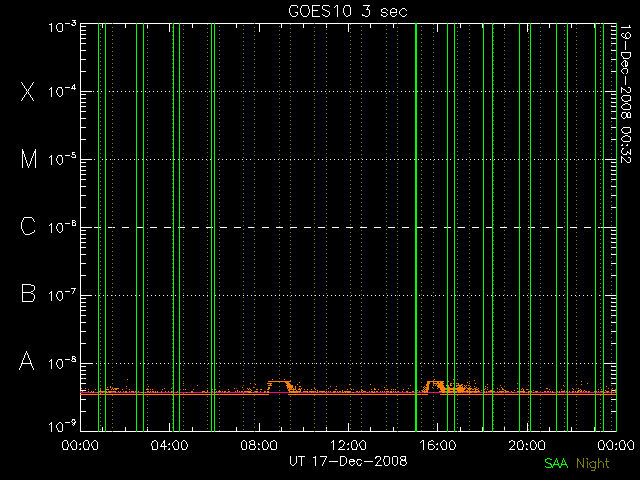Click the vertical "19-Dec-2008 00:32" timestamp
Viewport: 640px width, 480px height.
coord(625,93)
